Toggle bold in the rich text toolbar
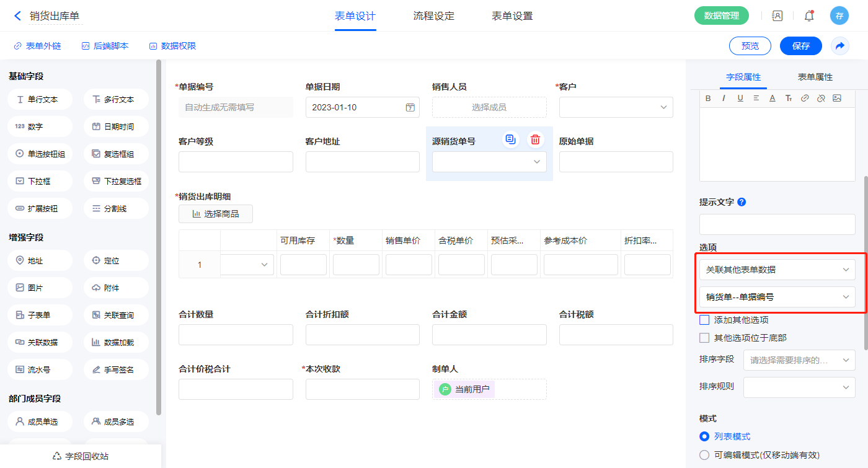868x468 pixels. [x=708, y=98]
